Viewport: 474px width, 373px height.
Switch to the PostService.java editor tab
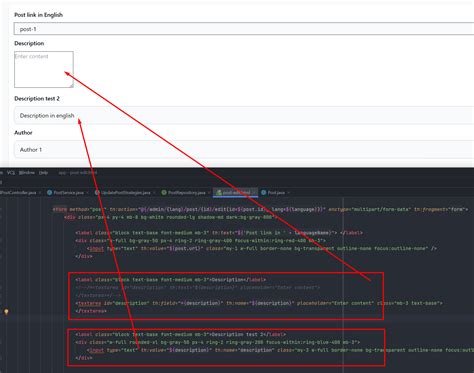(x=68, y=193)
